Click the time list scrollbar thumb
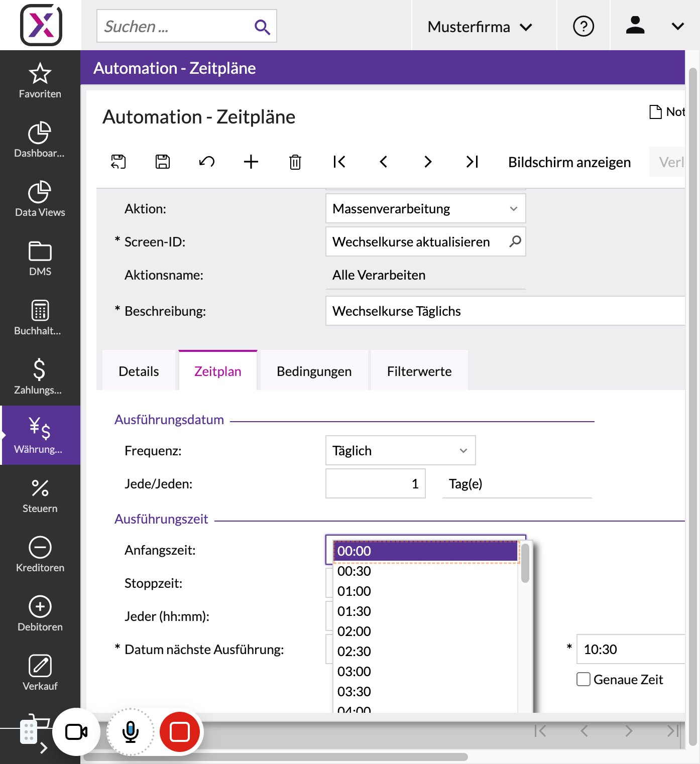 (x=525, y=564)
